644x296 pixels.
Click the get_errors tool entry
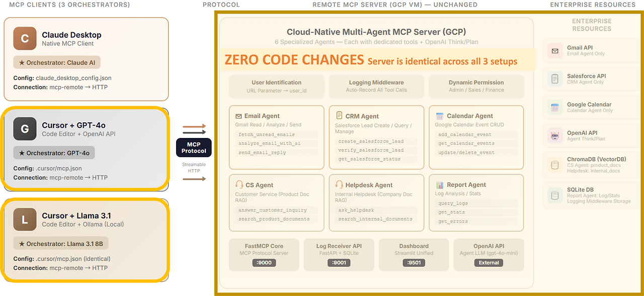tap(476, 221)
